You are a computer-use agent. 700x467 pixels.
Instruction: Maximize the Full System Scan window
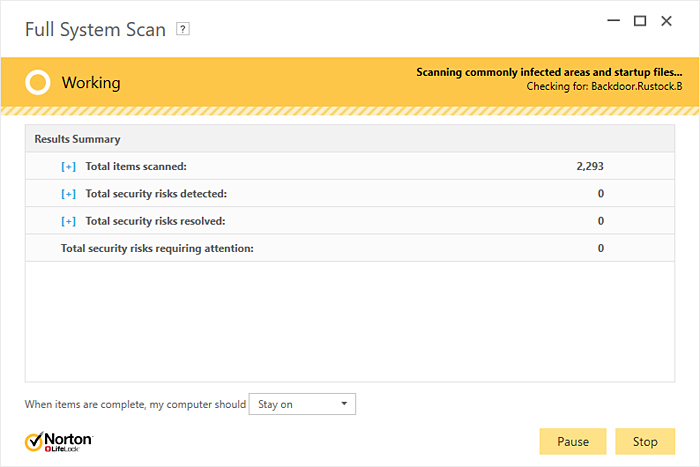pos(640,20)
